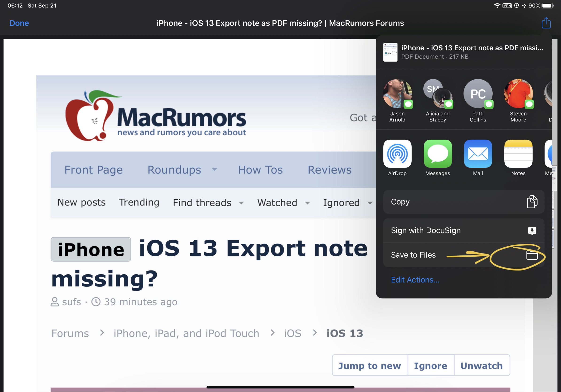Open AirDrop sharing
The height and width of the screenshot is (392, 561).
397,158
